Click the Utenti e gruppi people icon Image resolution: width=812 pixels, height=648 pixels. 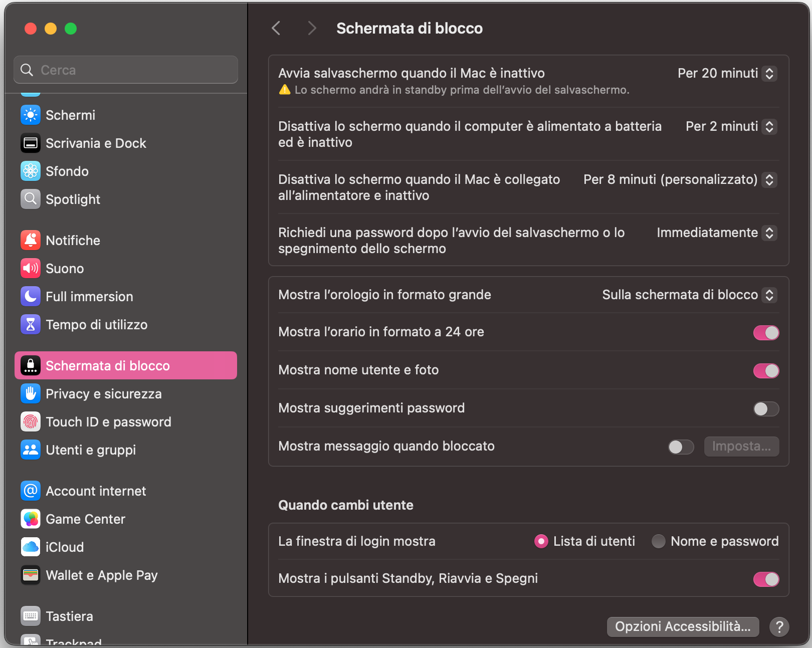31,450
